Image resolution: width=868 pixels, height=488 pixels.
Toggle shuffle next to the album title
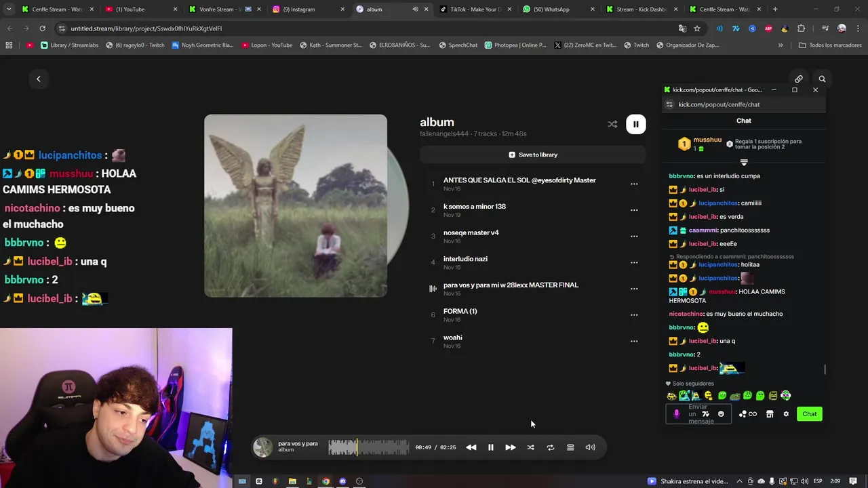[612, 124]
